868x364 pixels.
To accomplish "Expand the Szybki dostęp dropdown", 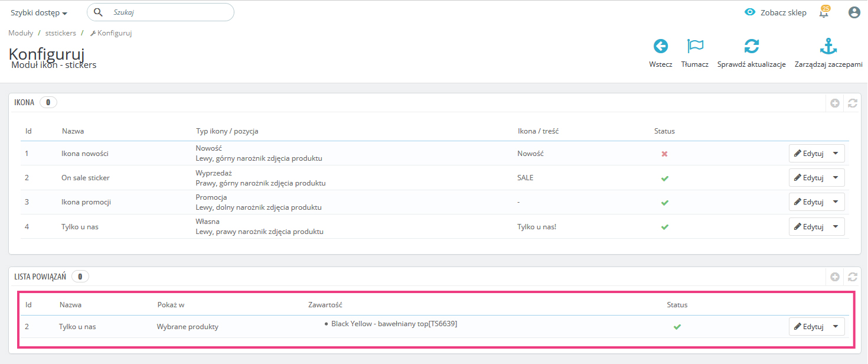I will point(39,13).
